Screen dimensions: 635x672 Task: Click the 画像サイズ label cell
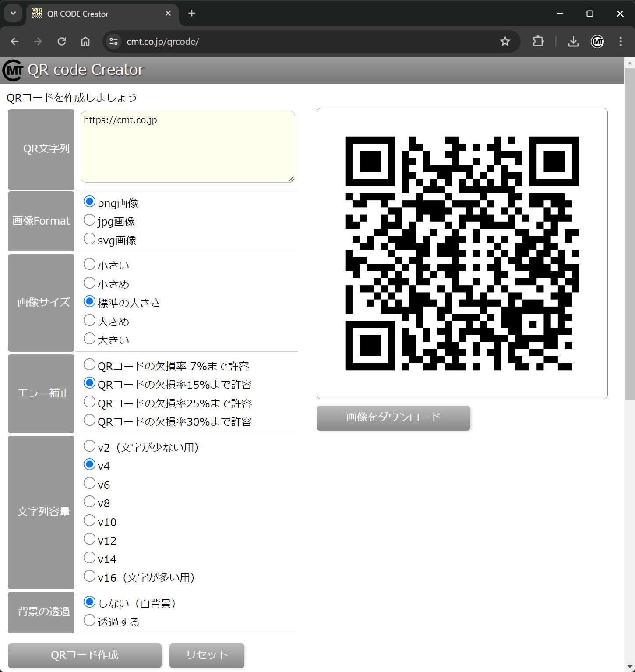click(41, 303)
